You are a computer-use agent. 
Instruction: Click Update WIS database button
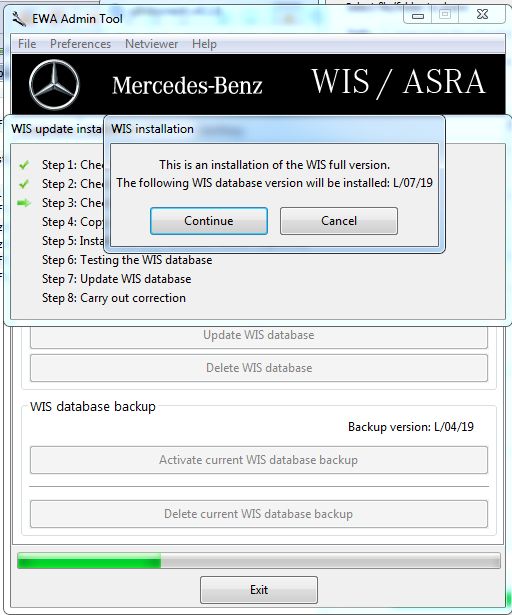(259, 335)
